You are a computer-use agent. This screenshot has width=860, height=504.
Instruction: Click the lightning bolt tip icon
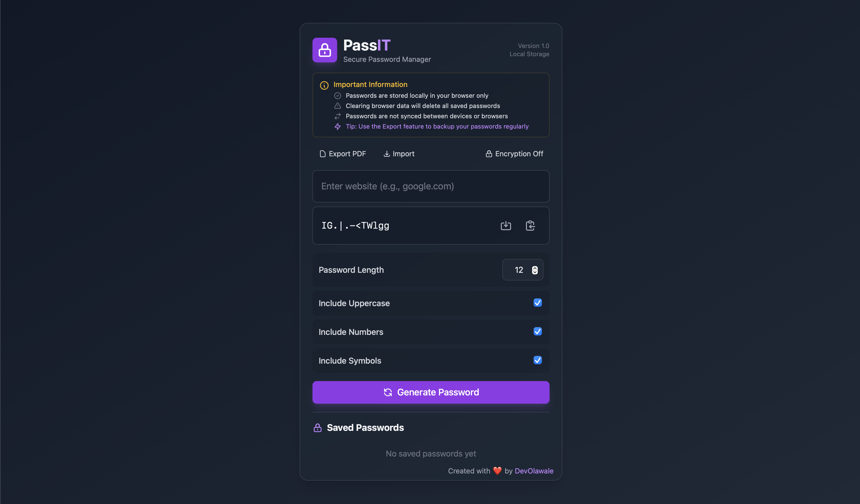(338, 127)
